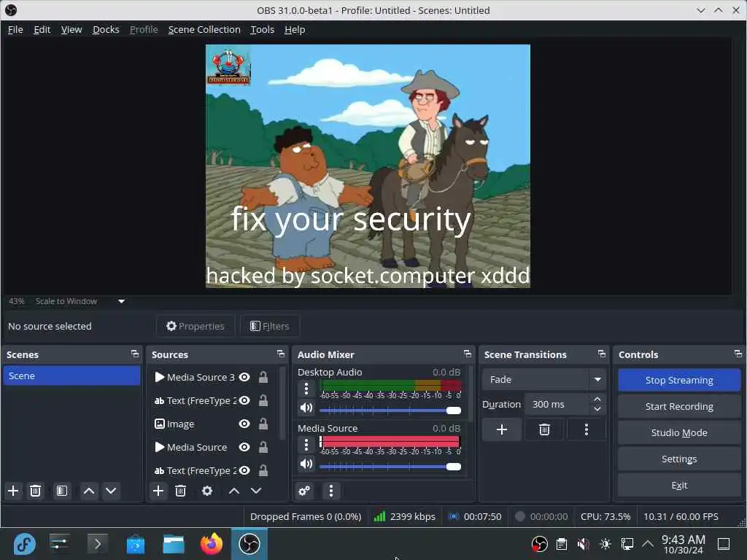Lock the Media Source 3 item
Screen dimensions: 747x560
click(x=263, y=377)
